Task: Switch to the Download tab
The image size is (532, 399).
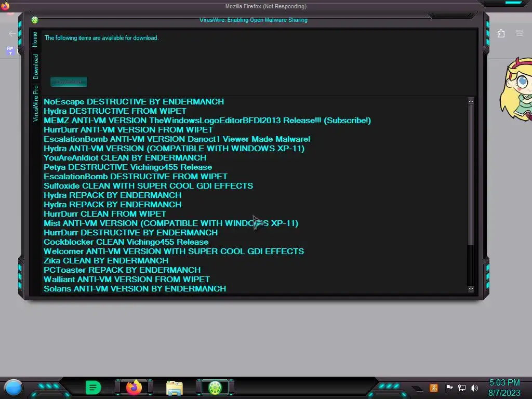Action: [x=35, y=66]
